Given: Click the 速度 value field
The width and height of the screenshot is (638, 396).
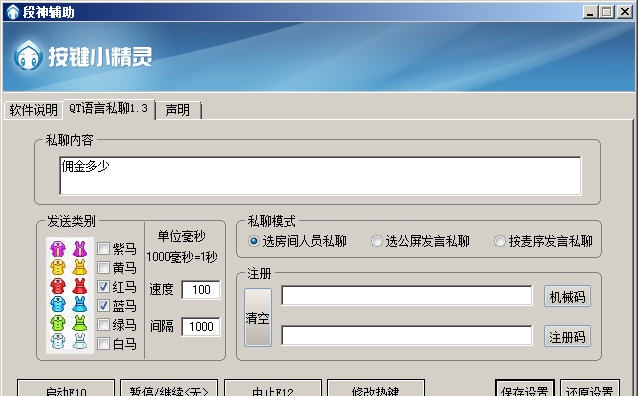Looking at the screenshot, I should (x=201, y=290).
